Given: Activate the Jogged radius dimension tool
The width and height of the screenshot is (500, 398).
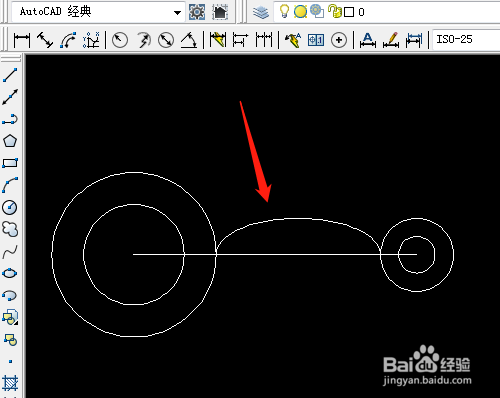Looking at the screenshot, I should click(143, 40).
